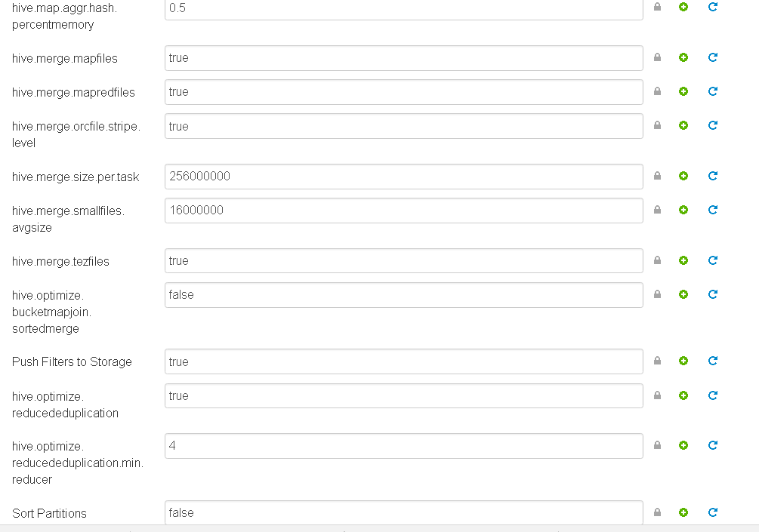Click the refresh icon for Sort Partitions
Viewport: 759px width, 532px height.
tap(712, 512)
